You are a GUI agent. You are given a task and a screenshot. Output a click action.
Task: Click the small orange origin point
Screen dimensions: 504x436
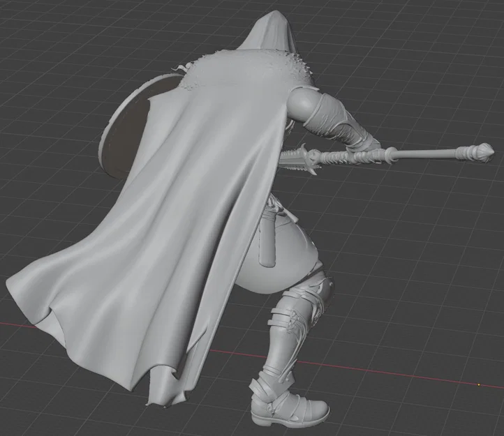coord(479,384)
